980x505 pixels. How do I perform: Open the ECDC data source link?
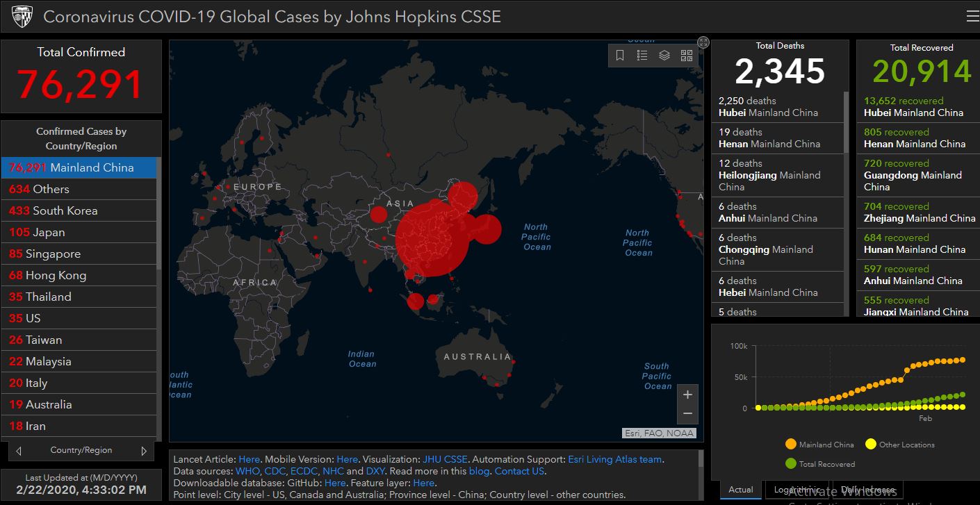[304, 471]
